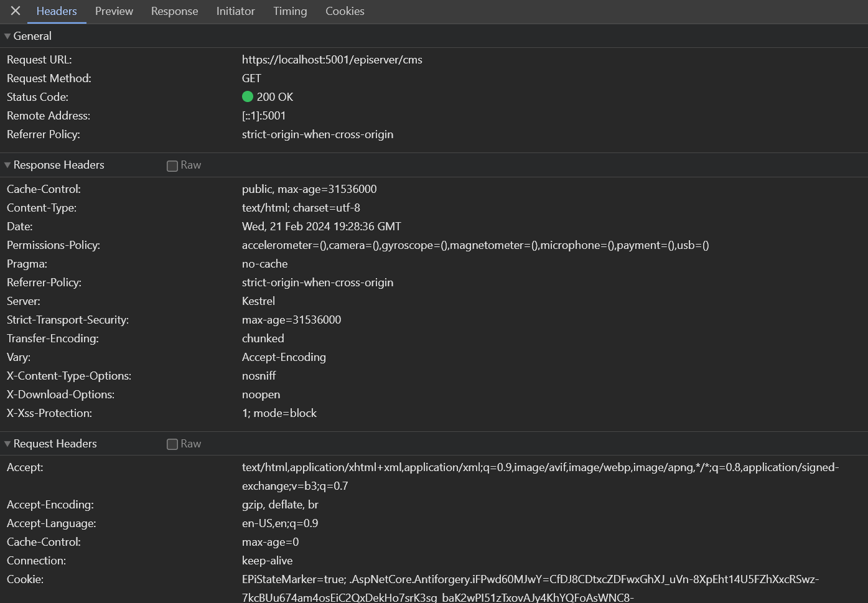Enable Raw view for Response Headers
The image size is (868, 603).
click(172, 166)
